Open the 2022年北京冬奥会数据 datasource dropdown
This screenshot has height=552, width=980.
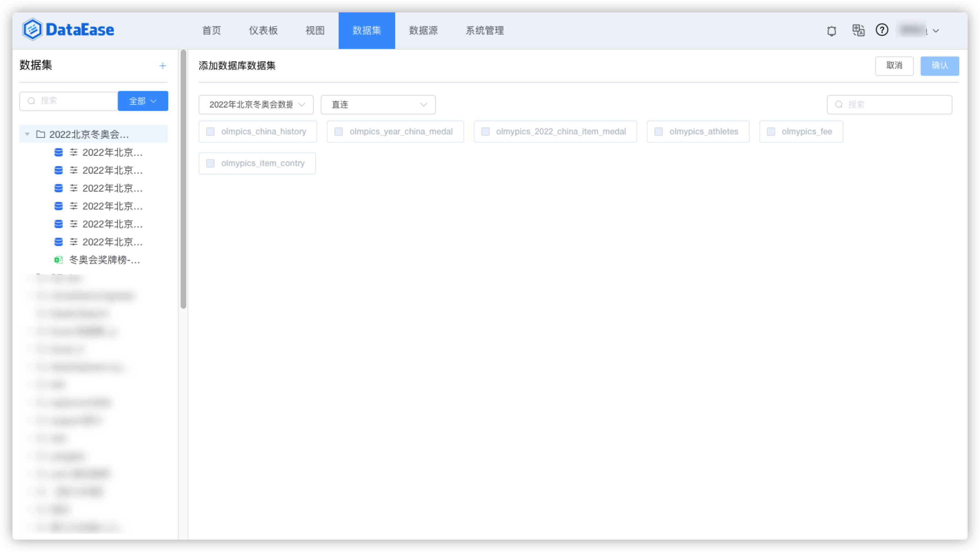tap(256, 104)
